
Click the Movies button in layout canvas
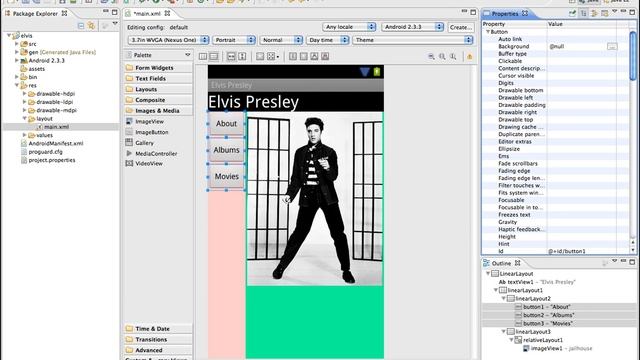227,177
